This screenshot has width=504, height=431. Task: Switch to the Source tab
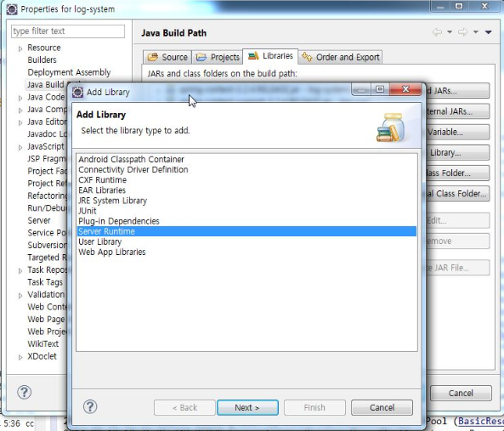coord(167,57)
